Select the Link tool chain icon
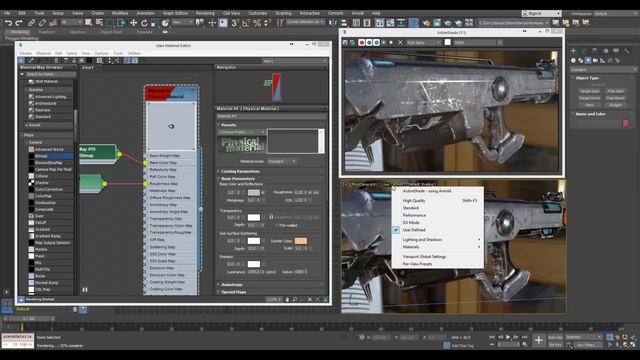Screen dimensions: 640x360 coord(32,23)
